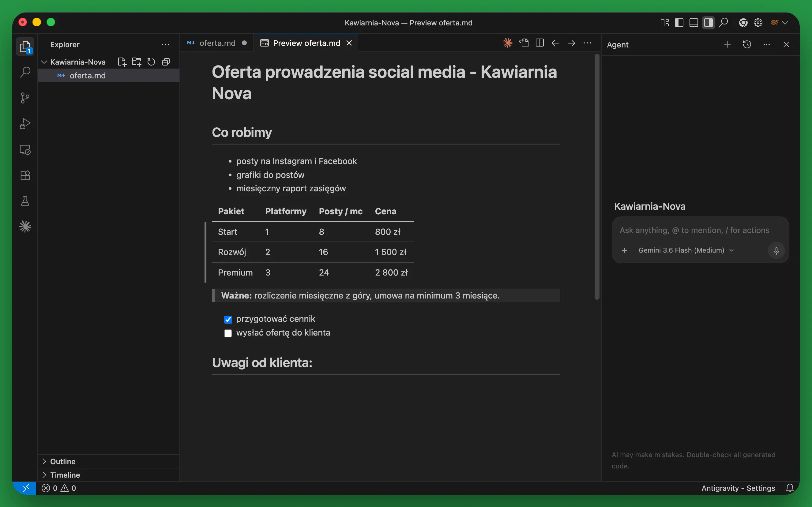This screenshot has height=507, width=812.
Task: Click 'miesięczny raport zasięgów' bullet
Action: (291, 189)
